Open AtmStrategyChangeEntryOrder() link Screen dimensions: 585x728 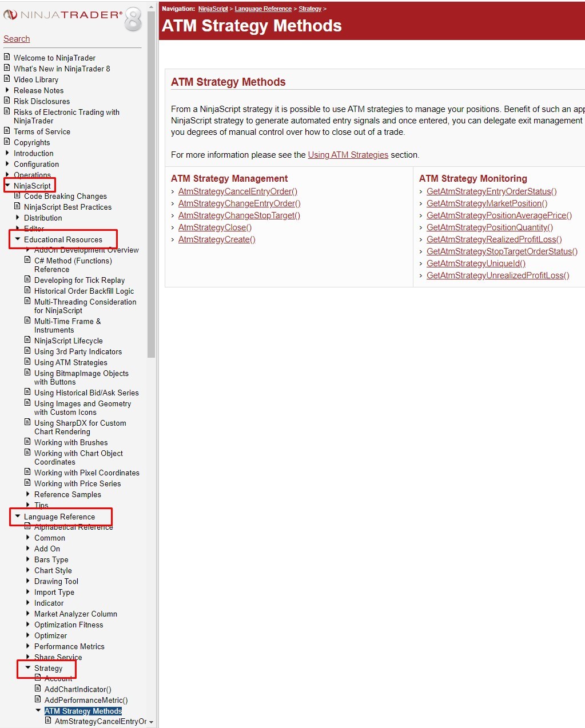point(239,203)
